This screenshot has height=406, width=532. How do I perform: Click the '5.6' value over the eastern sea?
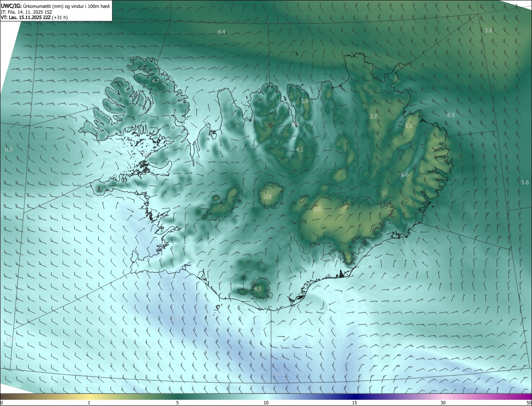point(525,183)
